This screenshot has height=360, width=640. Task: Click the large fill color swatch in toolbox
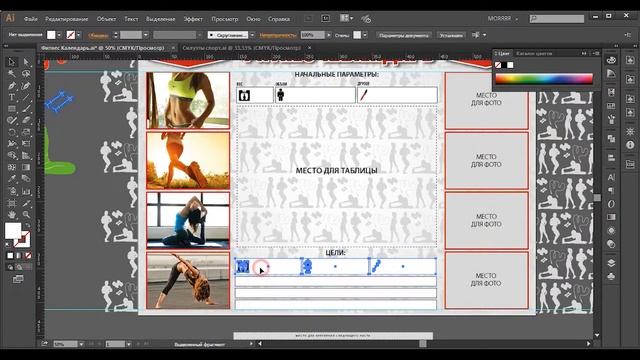[x=13, y=231]
